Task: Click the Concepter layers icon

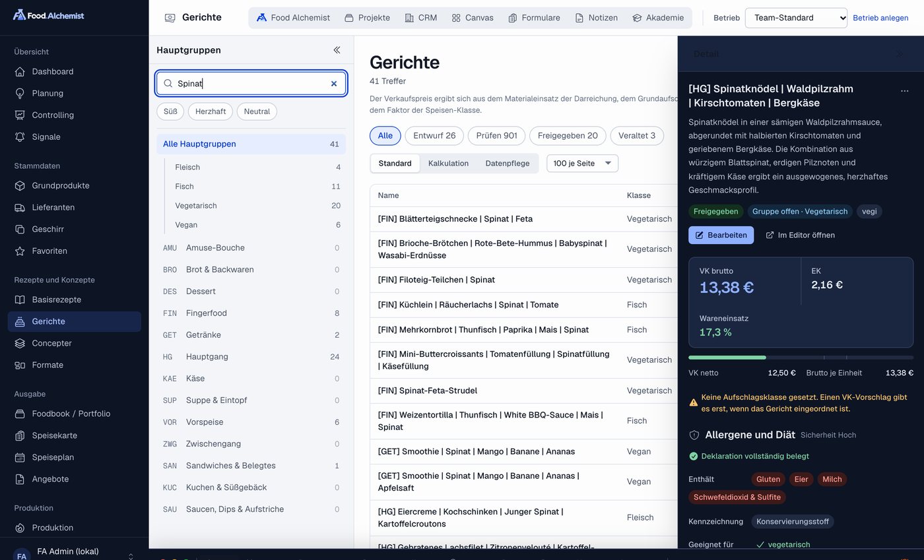Action: click(x=20, y=343)
